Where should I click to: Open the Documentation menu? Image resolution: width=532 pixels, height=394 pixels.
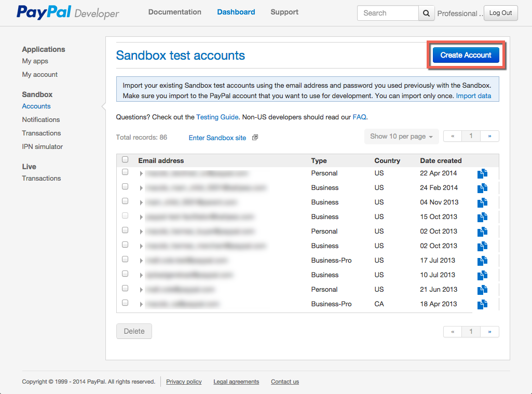pyautogui.click(x=175, y=12)
